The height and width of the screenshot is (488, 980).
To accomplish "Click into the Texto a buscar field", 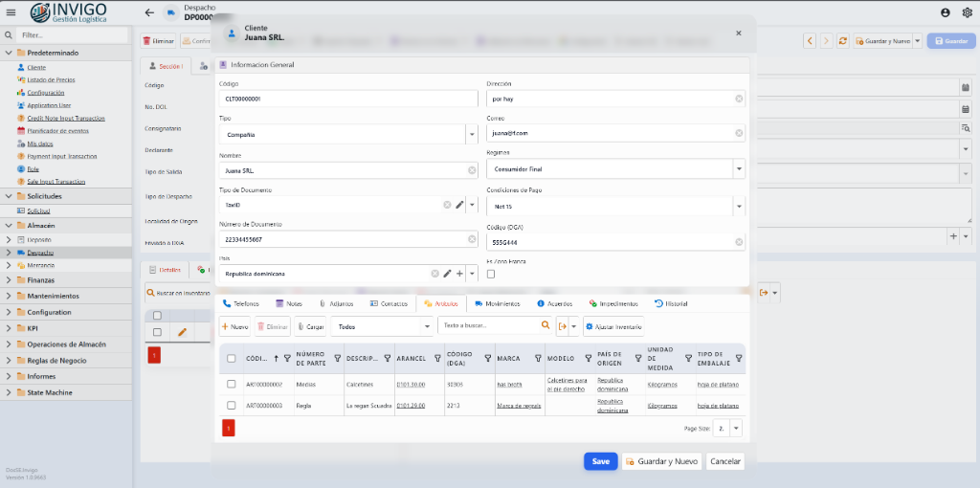I will tap(487, 325).
